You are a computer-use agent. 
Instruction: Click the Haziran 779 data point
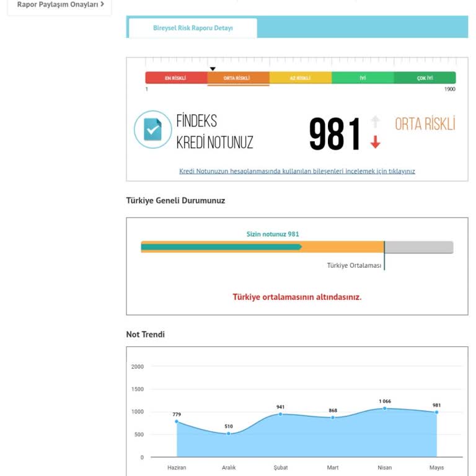[177, 421]
